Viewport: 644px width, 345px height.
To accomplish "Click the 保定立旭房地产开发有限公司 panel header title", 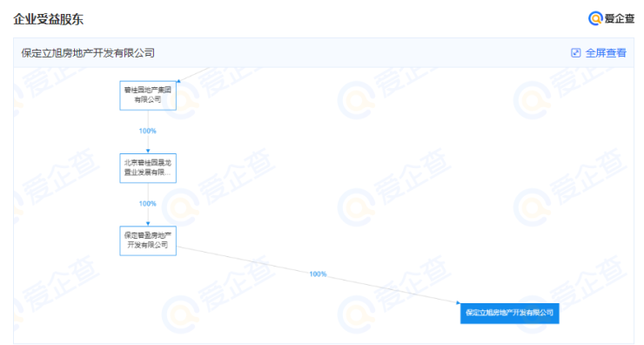I will [x=88, y=53].
